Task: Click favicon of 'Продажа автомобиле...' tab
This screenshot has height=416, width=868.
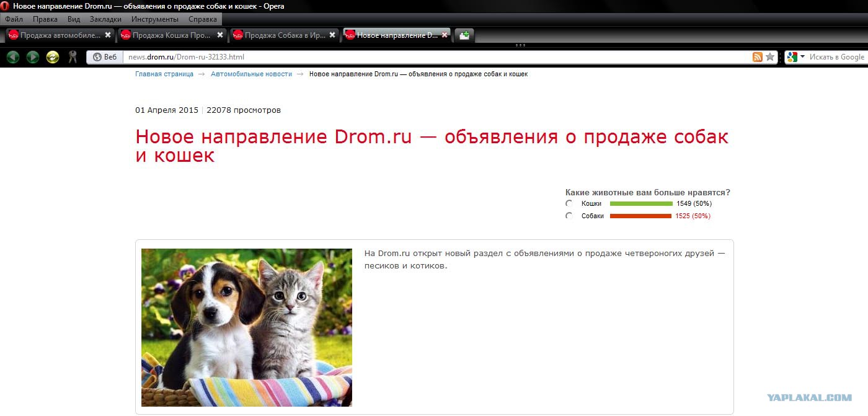Action: [14, 35]
